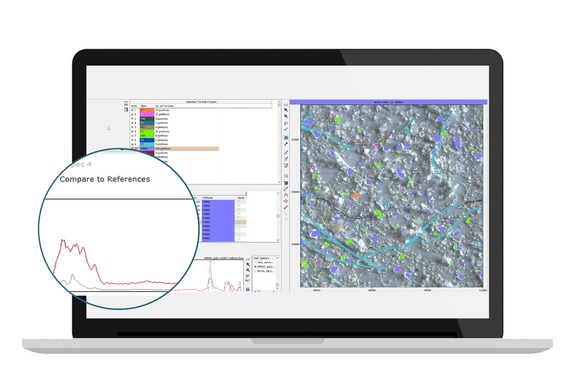575x384 pixels.
Task: Click the 1:1 reset zoom icon atop image toolbar
Action: [286, 105]
